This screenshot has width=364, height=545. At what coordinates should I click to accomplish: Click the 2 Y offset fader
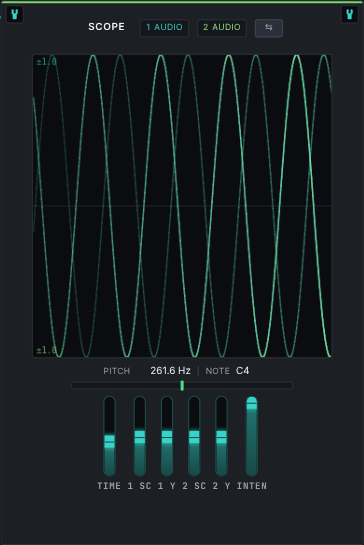[x=221, y=437]
